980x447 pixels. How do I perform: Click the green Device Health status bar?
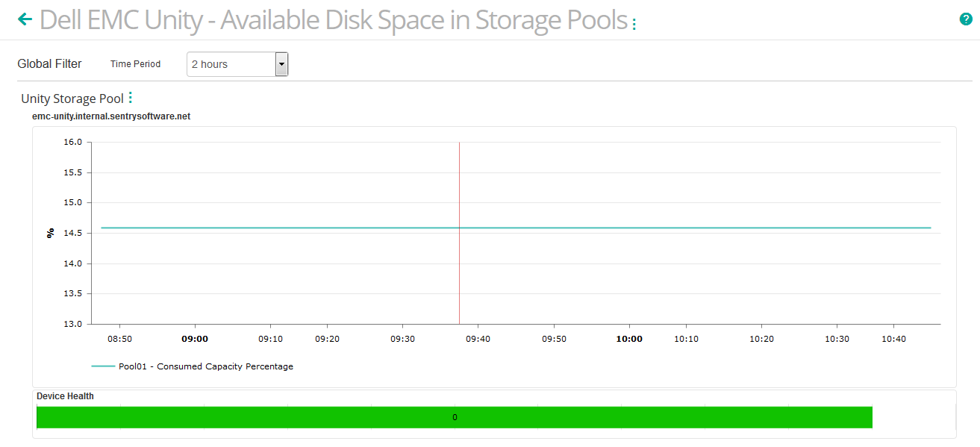tap(454, 418)
